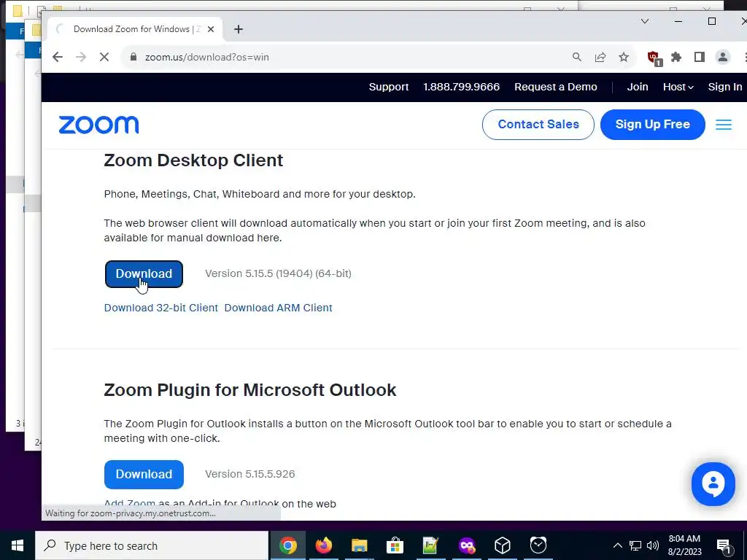Click the URL address bar
Image resolution: width=747 pixels, height=560 pixels.
352,57
